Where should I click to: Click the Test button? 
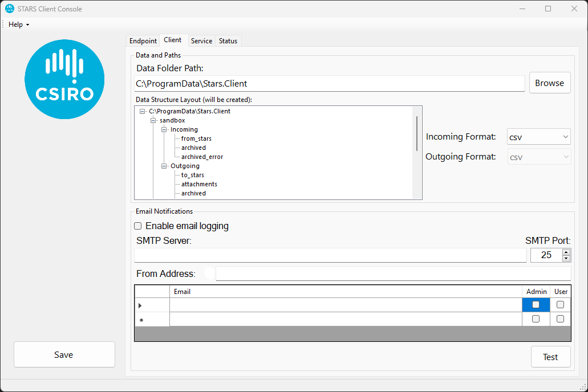click(x=550, y=357)
